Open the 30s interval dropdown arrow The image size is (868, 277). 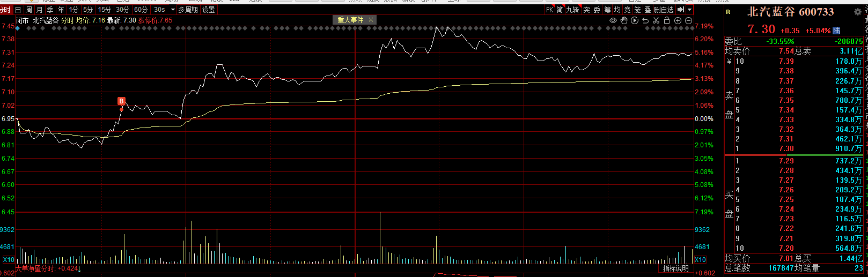173,10
